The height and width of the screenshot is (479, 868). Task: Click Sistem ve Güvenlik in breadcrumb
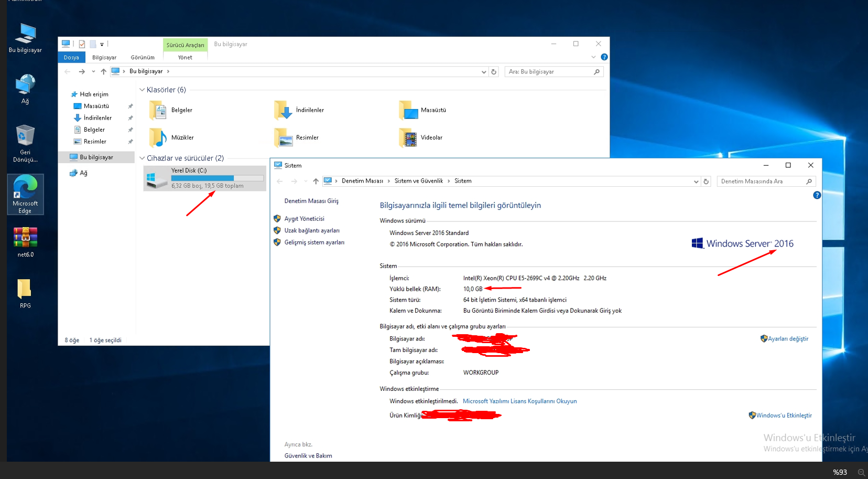[x=418, y=181]
